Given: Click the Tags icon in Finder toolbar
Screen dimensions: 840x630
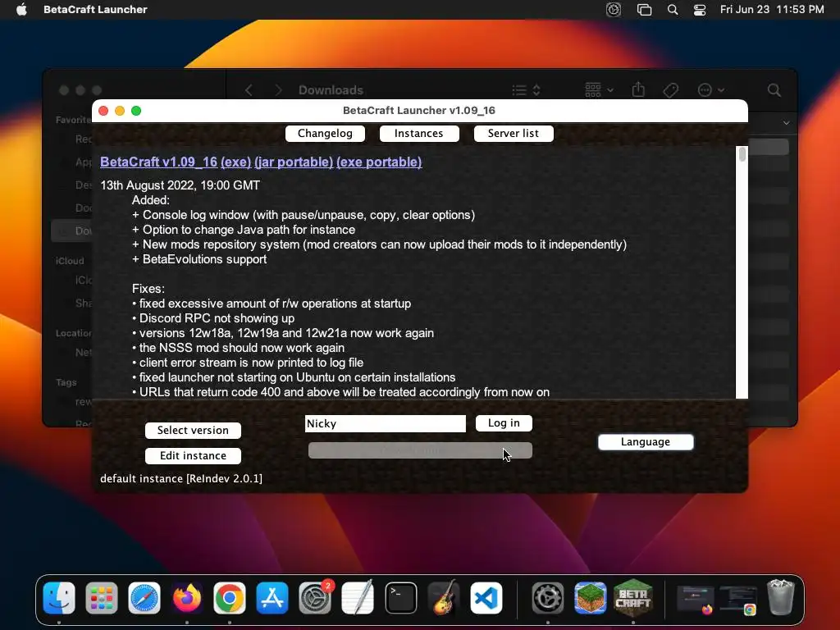Looking at the screenshot, I should 671,90.
